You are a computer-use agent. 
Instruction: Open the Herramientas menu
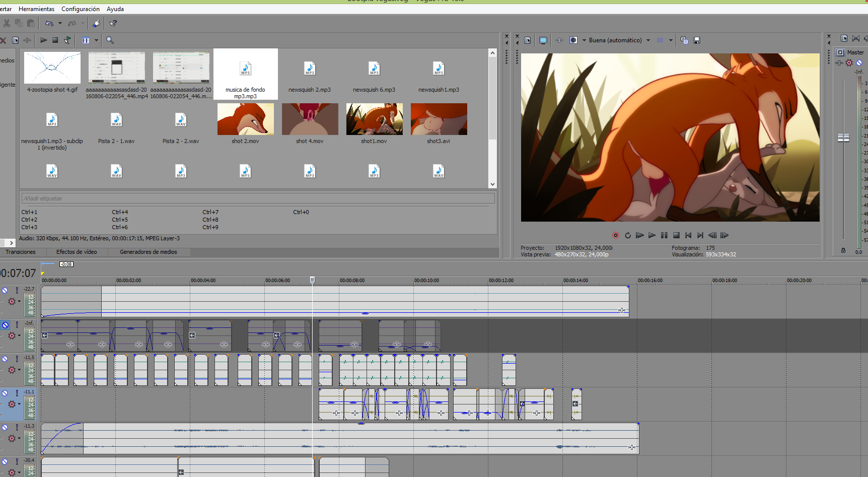(36, 9)
